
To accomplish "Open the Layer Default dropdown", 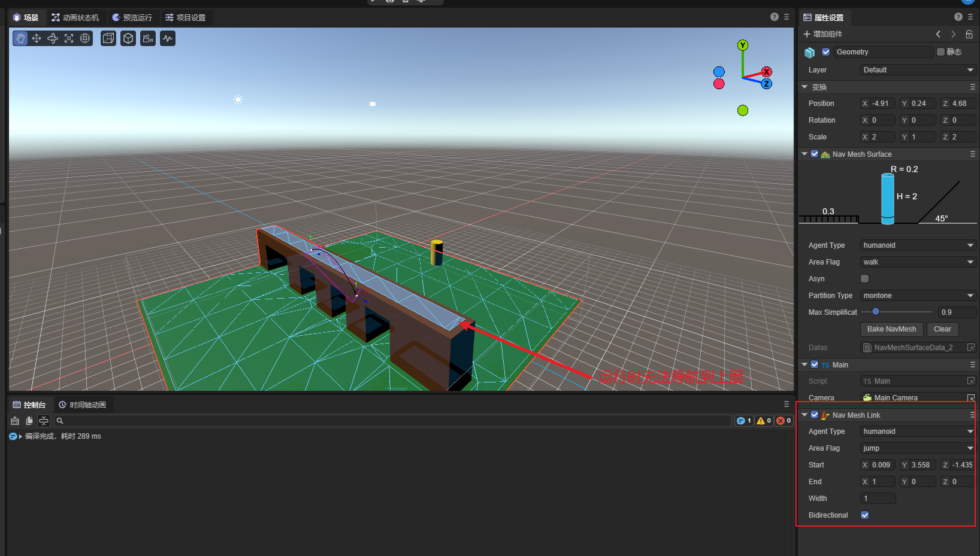I will [918, 70].
